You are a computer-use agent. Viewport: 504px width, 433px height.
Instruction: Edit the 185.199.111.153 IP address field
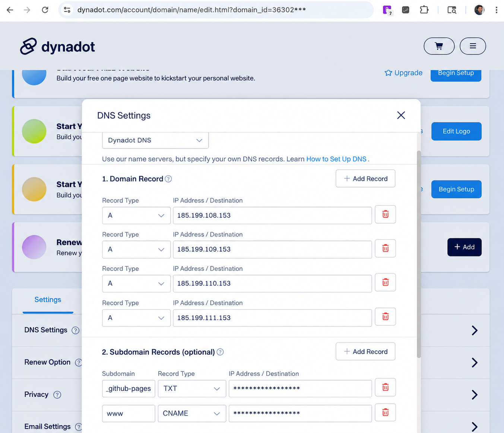(272, 318)
